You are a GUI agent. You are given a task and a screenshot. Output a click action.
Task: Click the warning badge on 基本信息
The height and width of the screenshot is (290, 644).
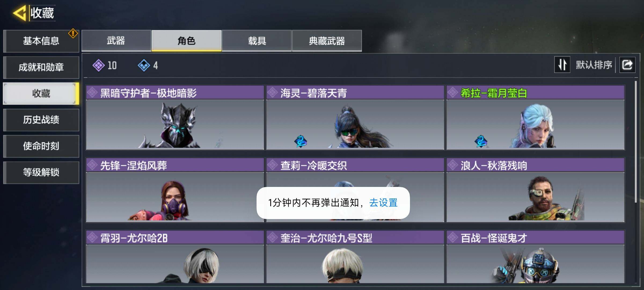[x=73, y=34]
